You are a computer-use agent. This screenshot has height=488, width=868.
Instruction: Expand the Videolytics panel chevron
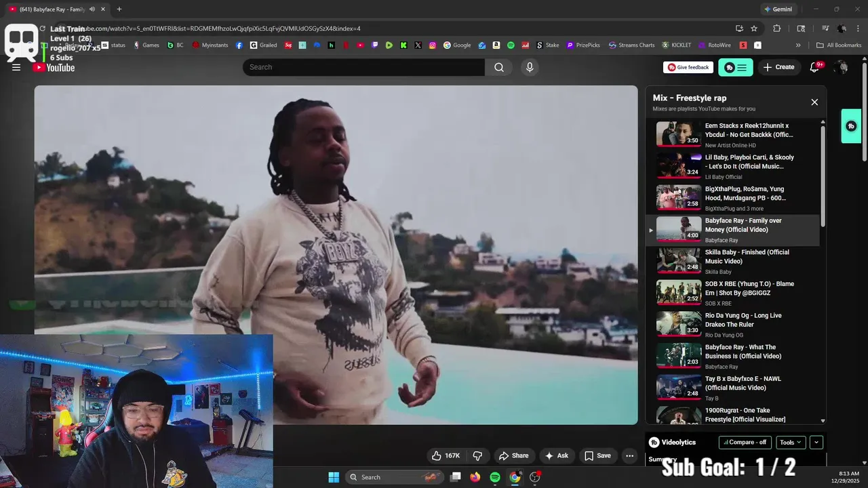tap(816, 443)
